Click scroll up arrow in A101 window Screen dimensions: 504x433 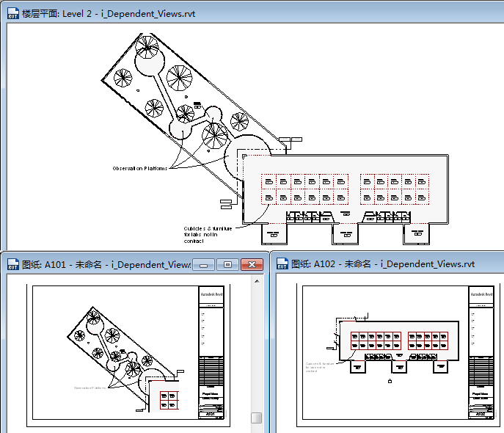257,281
